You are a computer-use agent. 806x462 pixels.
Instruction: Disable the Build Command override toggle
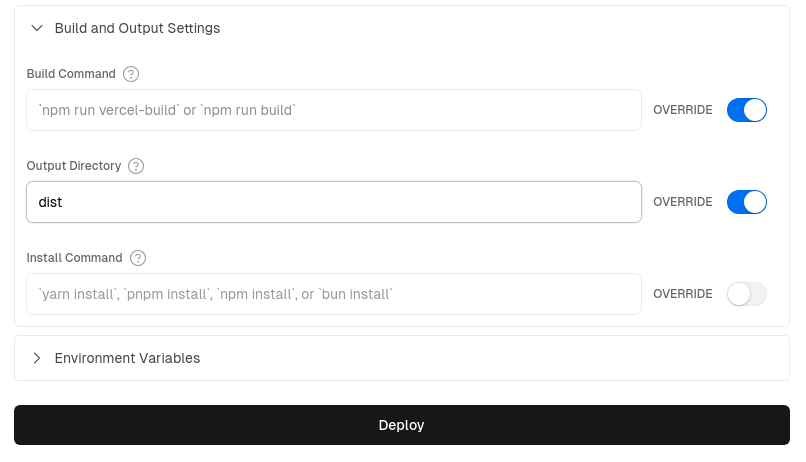[x=746, y=110]
